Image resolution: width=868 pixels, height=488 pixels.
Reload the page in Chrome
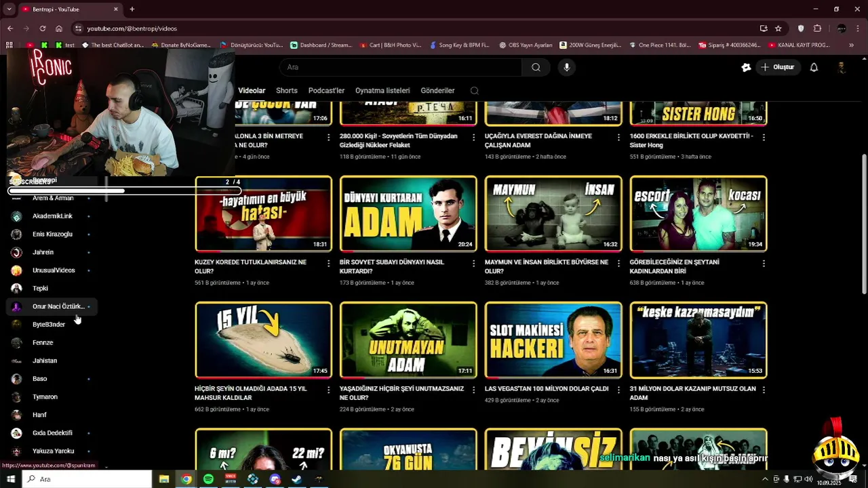[43, 28]
